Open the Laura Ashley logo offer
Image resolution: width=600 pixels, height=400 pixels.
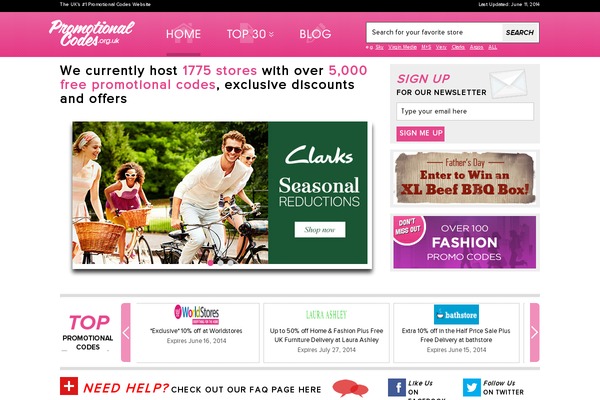(326, 315)
